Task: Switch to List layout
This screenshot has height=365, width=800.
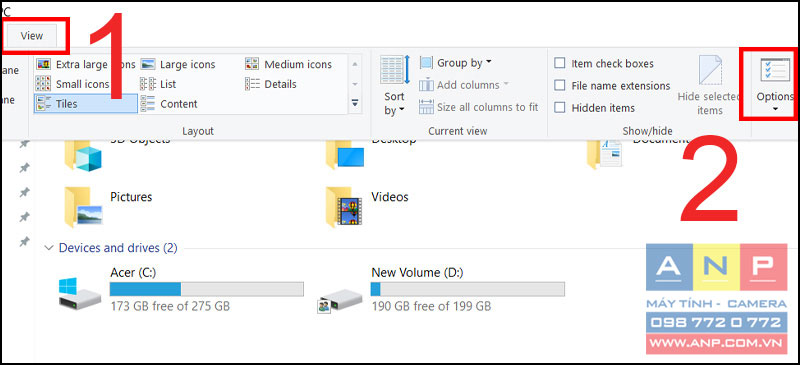Action: [158, 84]
